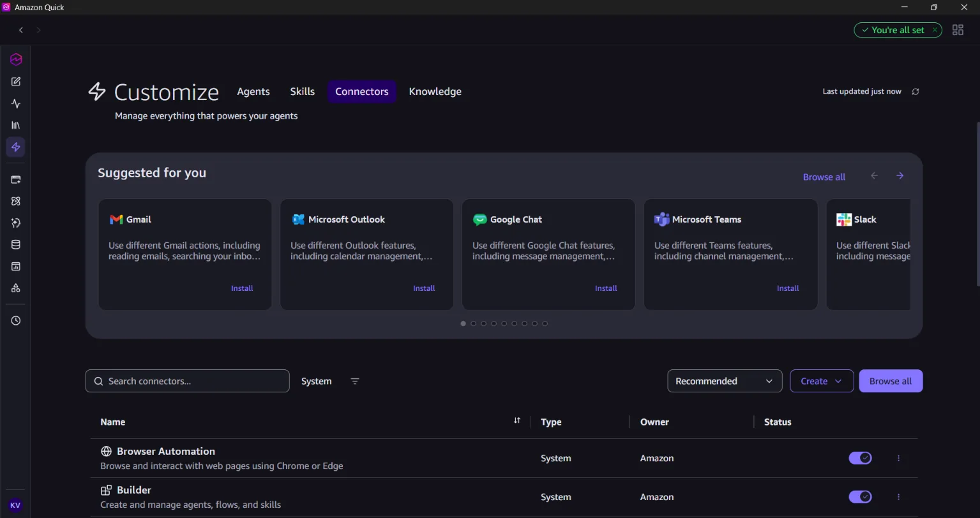Select the Connectors tab

coord(362,92)
